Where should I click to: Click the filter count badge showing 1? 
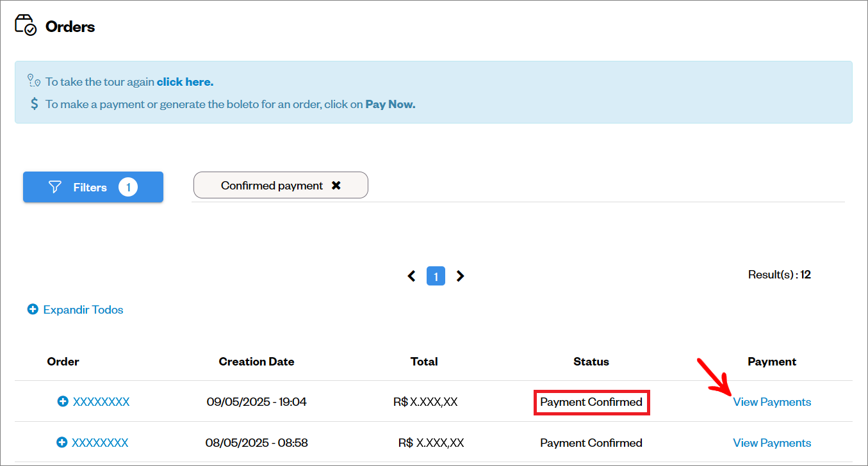coord(128,187)
